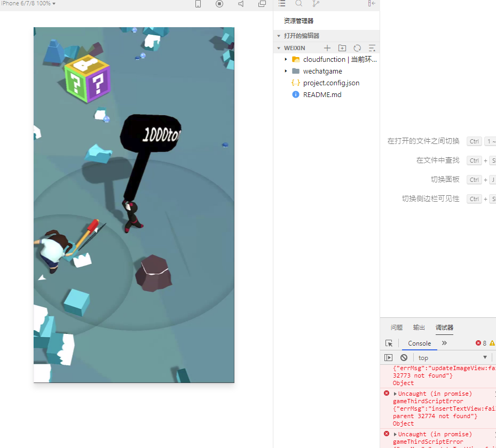Click the inspect element picker icon
Screen dimensions: 496x448
click(389, 343)
